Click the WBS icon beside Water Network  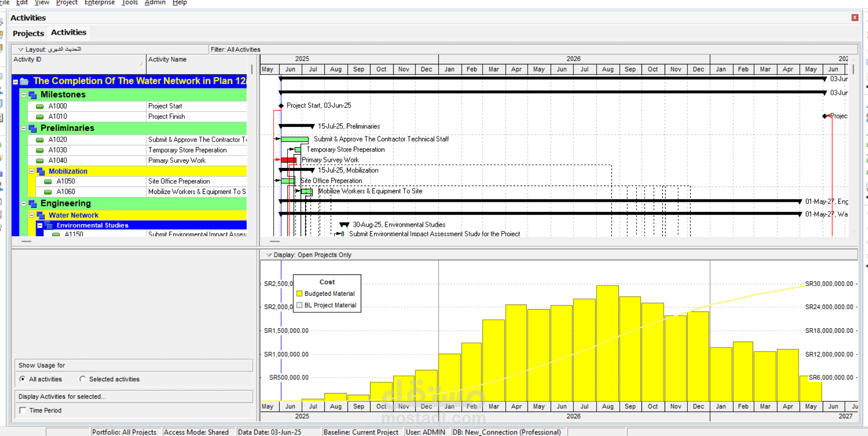pyautogui.click(x=41, y=215)
